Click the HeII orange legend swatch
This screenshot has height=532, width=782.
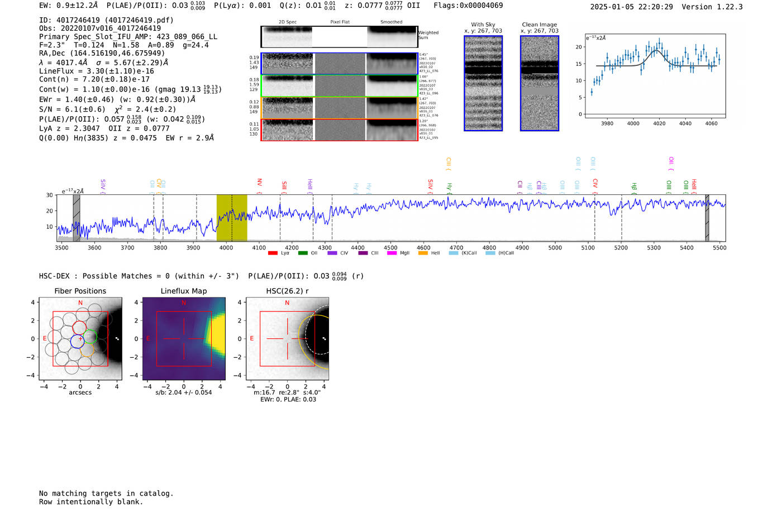423,253
